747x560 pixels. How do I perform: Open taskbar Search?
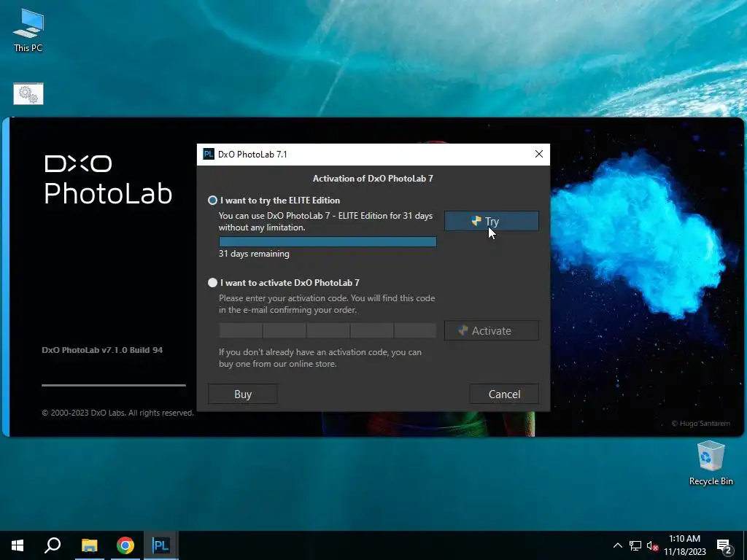[53, 545]
